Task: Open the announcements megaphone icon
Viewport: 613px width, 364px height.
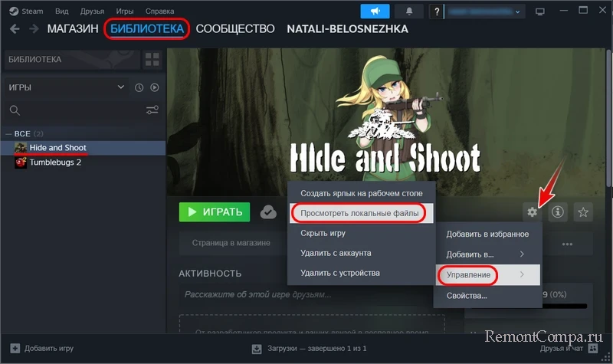Action: coord(375,11)
